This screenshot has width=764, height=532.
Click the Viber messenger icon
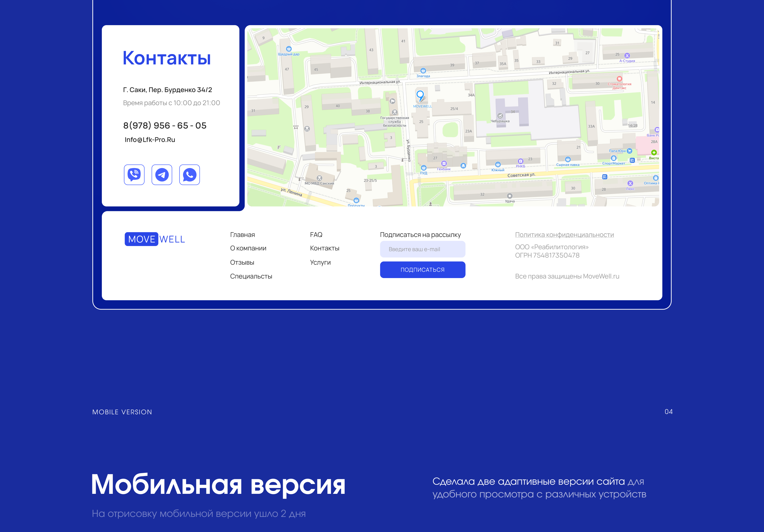(x=134, y=175)
